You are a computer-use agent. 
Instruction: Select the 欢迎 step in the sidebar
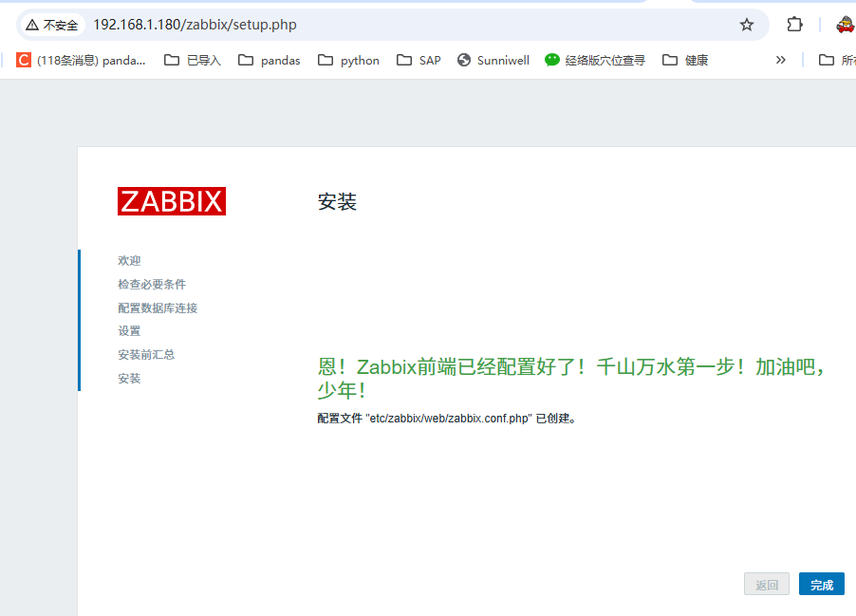click(129, 261)
